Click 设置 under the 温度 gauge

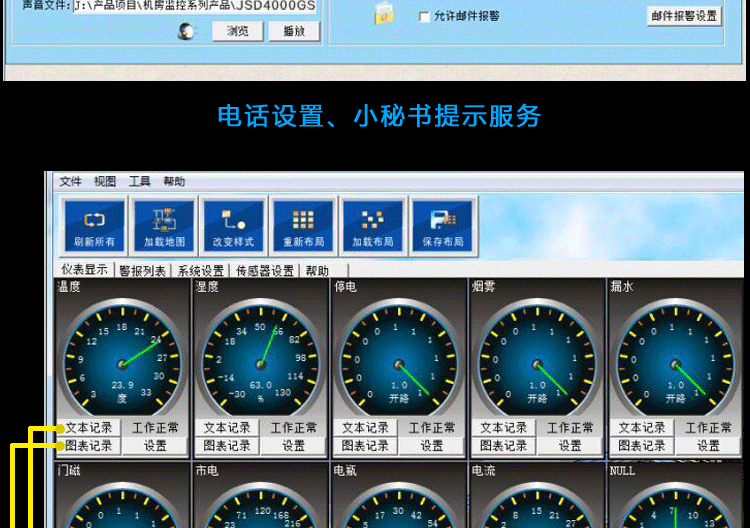tap(155, 446)
